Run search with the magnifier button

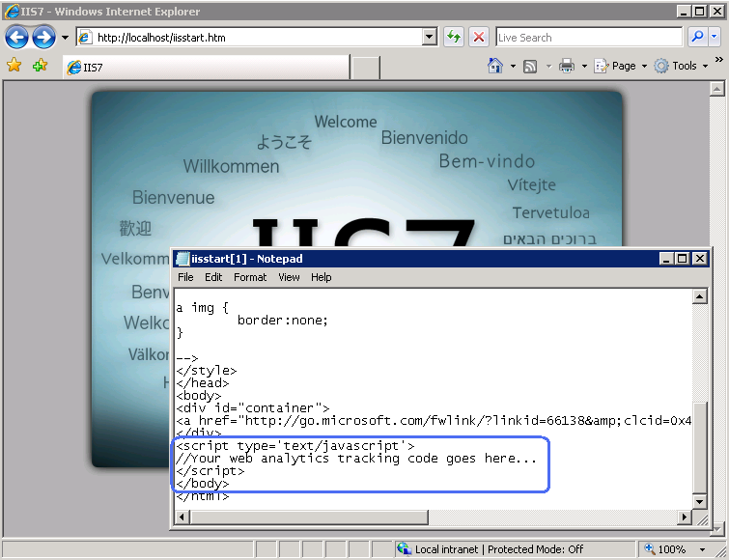pos(698,37)
